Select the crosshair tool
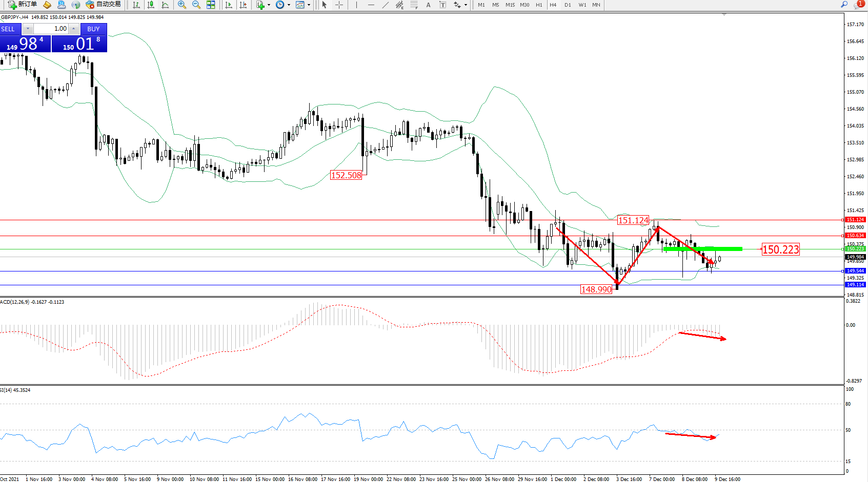Screen dimensions: 868x482 [339, 5]
